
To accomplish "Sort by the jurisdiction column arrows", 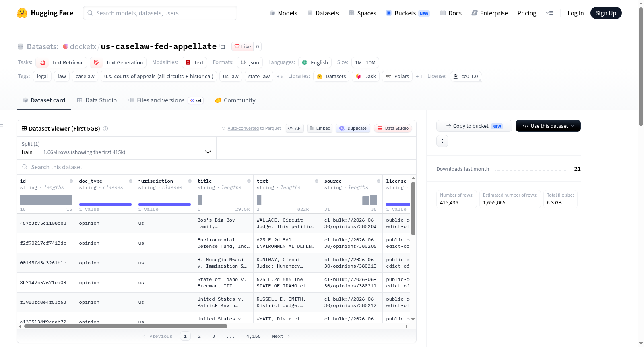I will point(190,181).
